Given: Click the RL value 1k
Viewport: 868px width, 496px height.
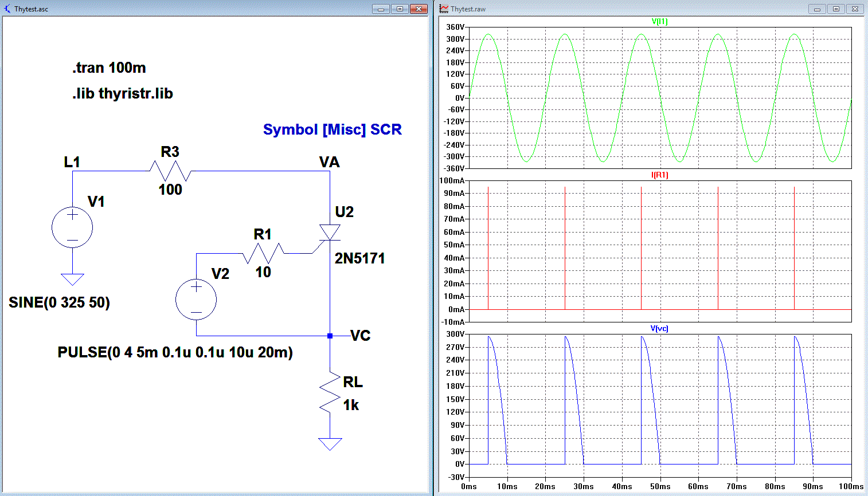Looking at the screenshot, I should [351, 406].
